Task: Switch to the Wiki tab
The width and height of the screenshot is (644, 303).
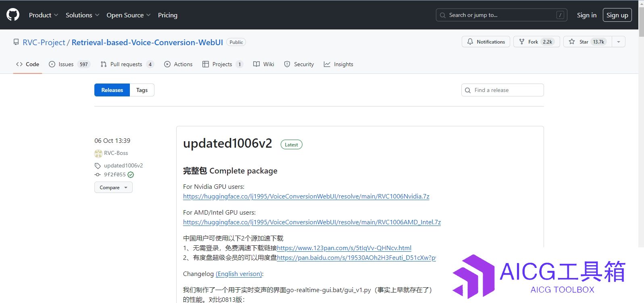Action: point(264,64)
